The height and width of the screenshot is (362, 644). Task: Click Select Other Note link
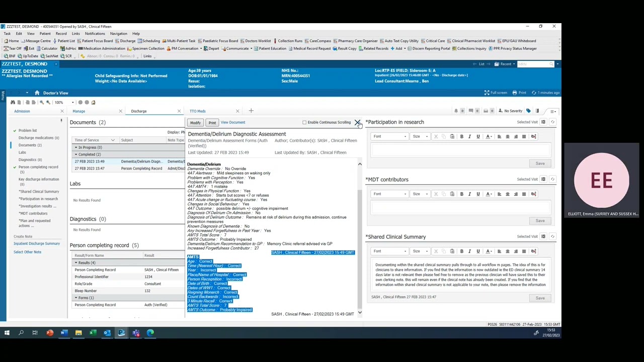(x=27, y=252)
